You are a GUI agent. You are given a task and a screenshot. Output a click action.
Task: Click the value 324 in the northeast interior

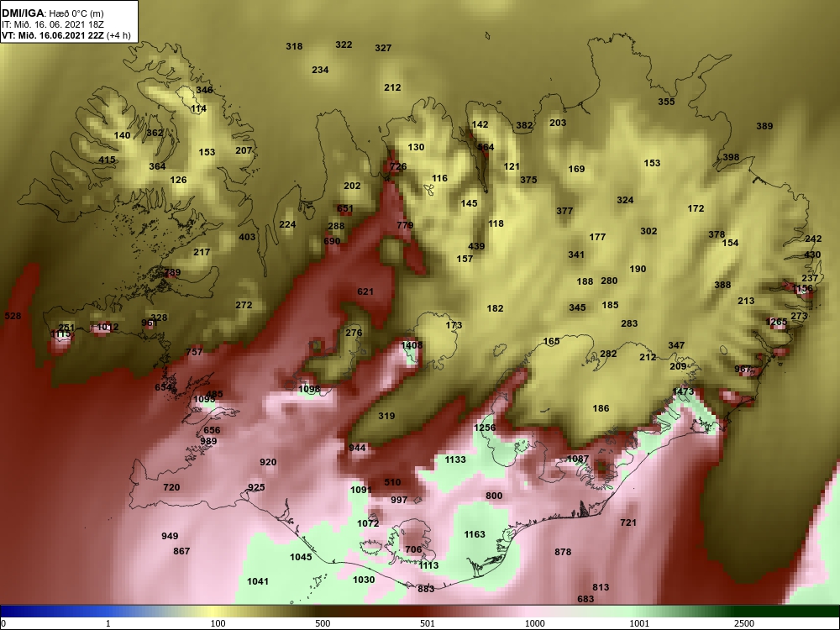click(625, 200)
